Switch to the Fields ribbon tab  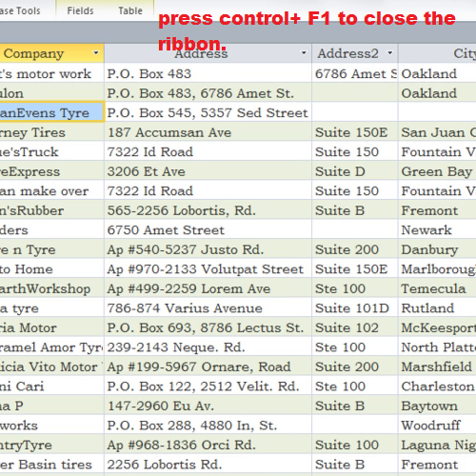(x=80, y=10)
